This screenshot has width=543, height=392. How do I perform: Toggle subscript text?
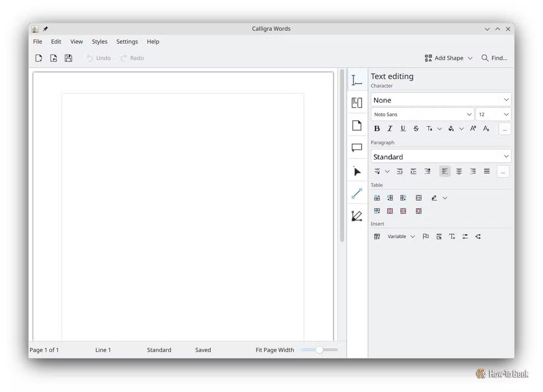(x=486, y=129)
